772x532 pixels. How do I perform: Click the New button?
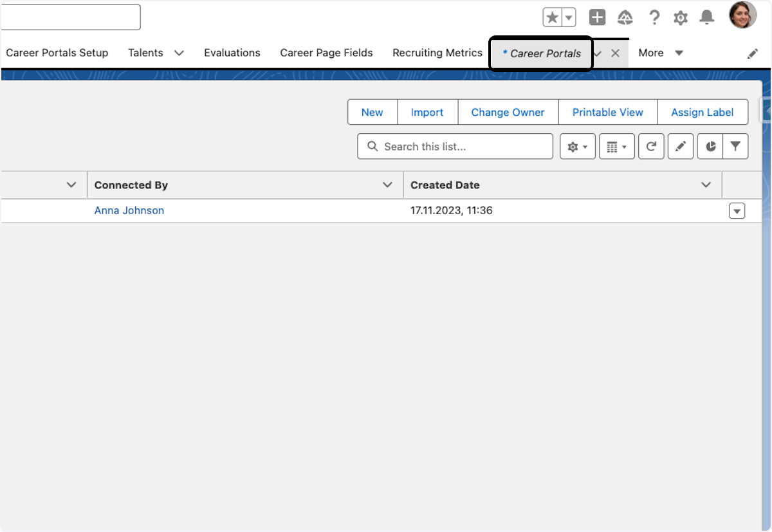(372, 112)
